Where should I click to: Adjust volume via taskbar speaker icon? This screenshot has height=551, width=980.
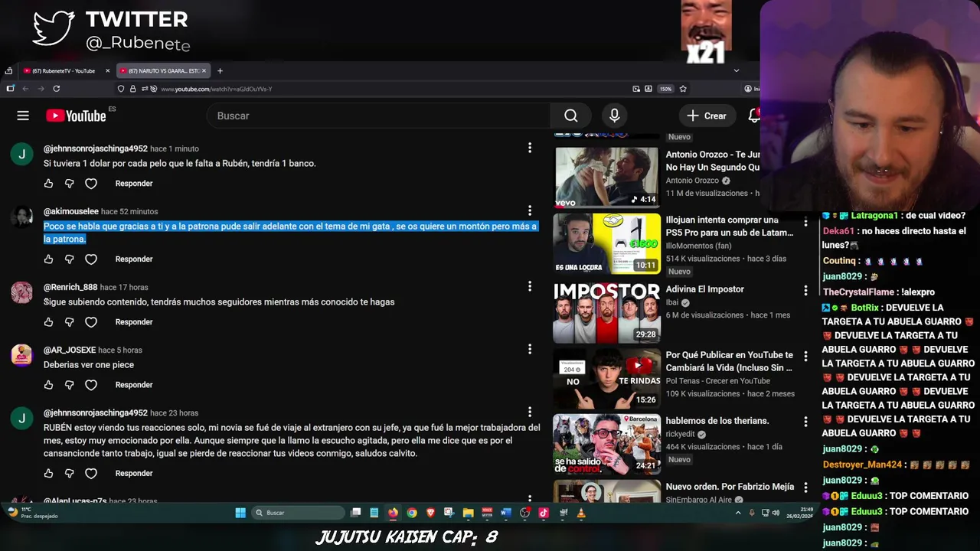point(776,513)
